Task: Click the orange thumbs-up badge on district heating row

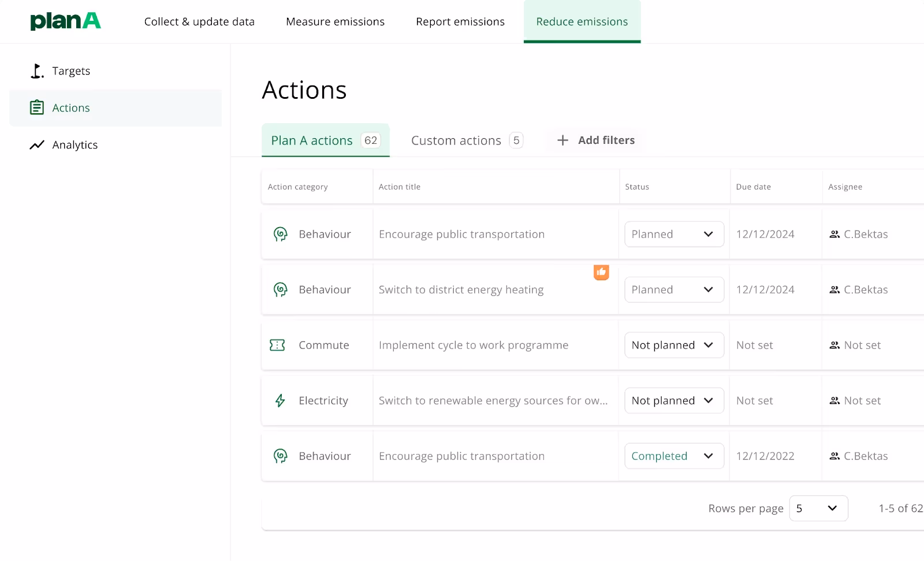Action: tap(601, 272)
